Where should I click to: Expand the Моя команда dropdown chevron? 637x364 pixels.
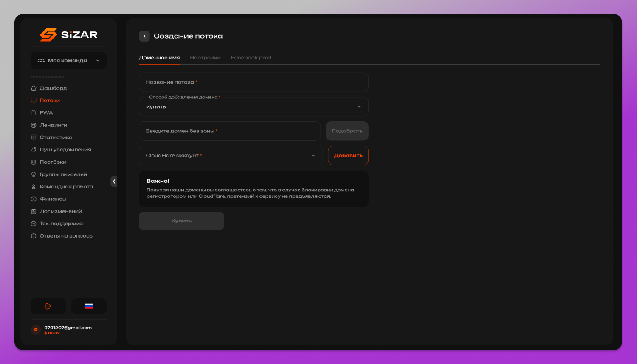pos(98,61)
